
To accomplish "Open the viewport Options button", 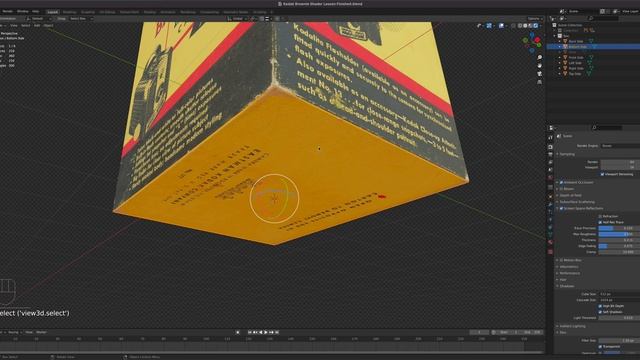I will [x=535, y=19].
